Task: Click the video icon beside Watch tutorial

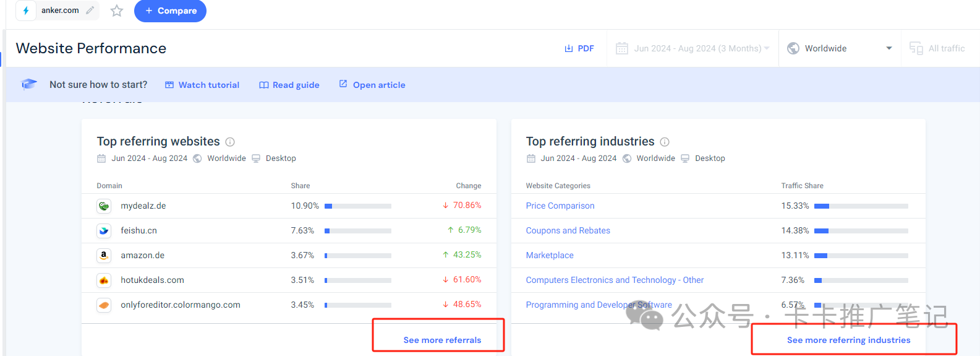Action: 169,85
